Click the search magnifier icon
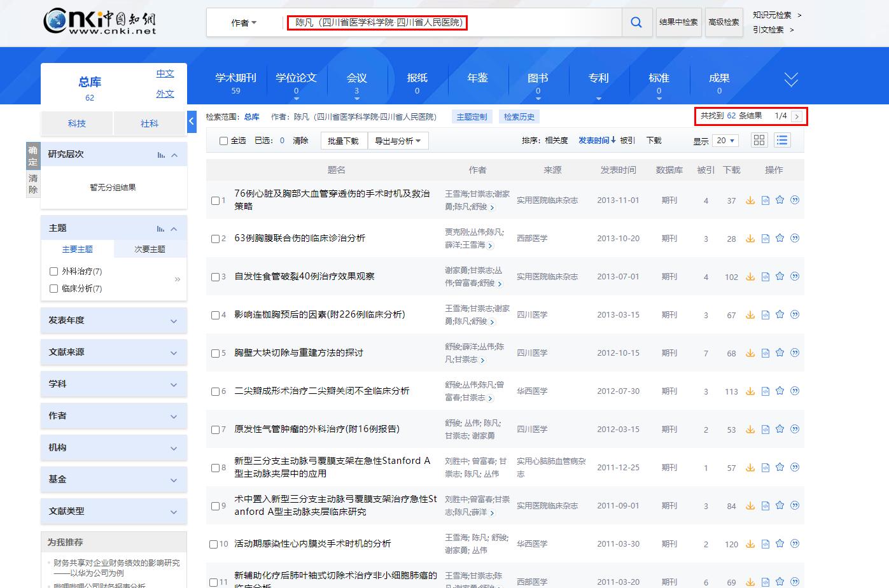The height and width of the screenshot is (588, 889). tap(636, 22)
